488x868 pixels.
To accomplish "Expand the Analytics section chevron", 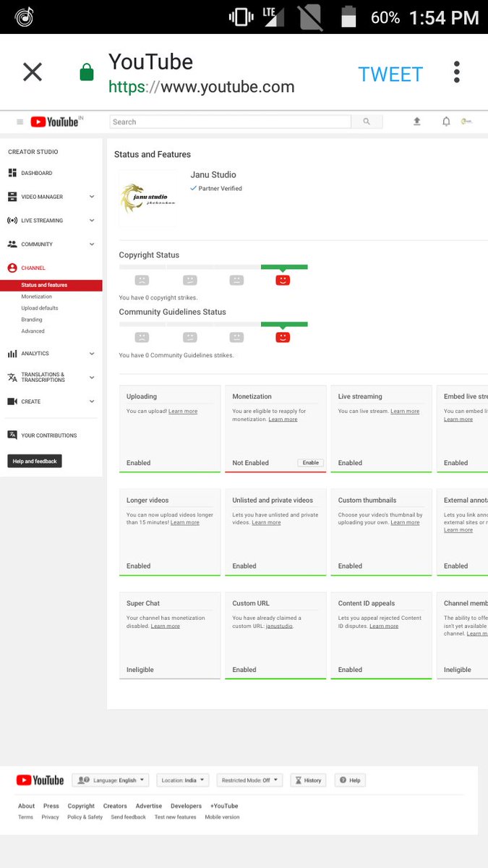I will coord(92,354).
